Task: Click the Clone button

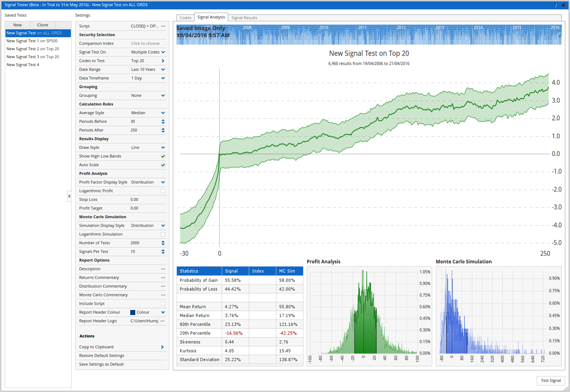Action: 43,25
